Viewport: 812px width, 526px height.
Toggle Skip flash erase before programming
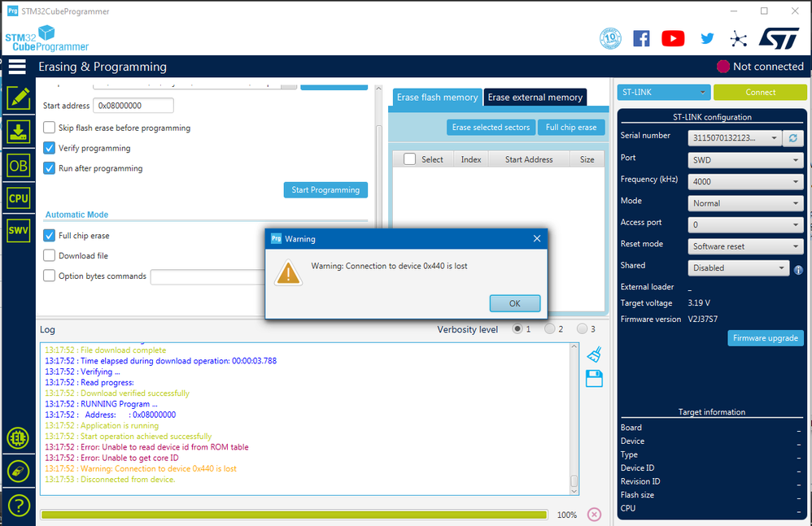[49, 128]
